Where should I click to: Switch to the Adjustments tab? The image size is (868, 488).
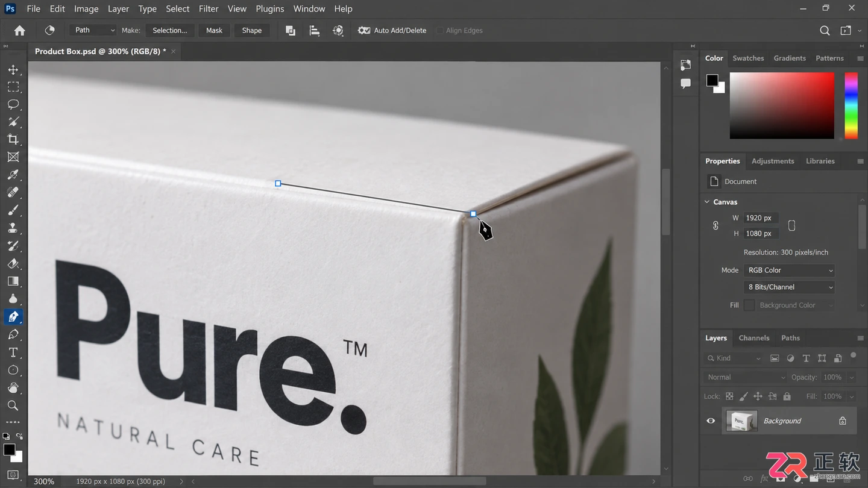(x=773, y=161)
